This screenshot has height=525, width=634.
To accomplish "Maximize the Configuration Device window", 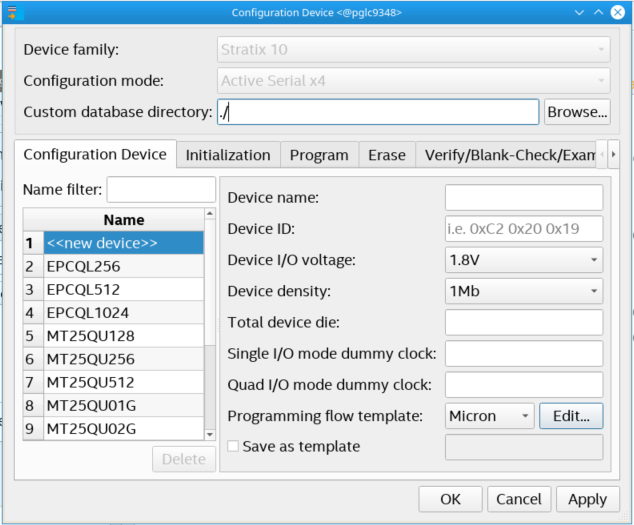I will point(599,12).
